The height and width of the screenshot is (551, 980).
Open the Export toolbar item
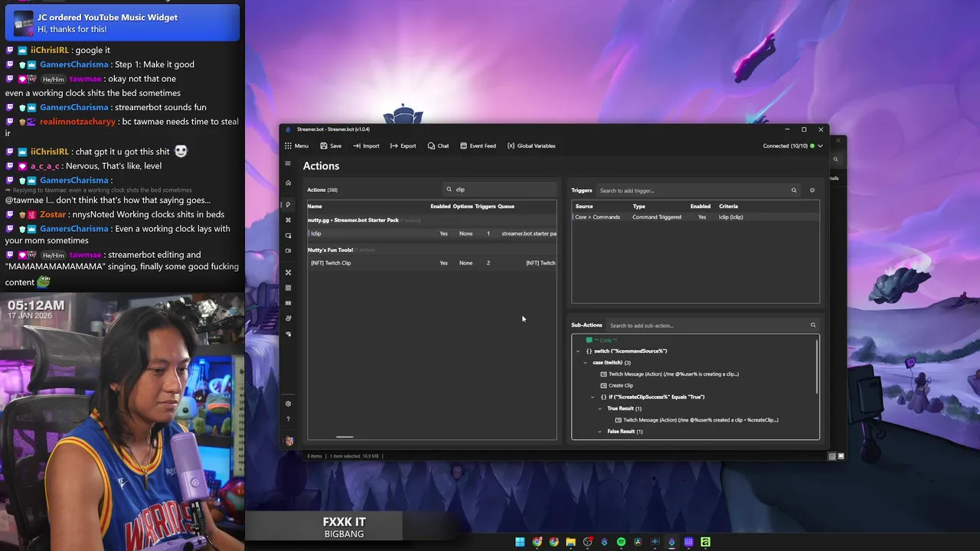click(x=403, y=145)
